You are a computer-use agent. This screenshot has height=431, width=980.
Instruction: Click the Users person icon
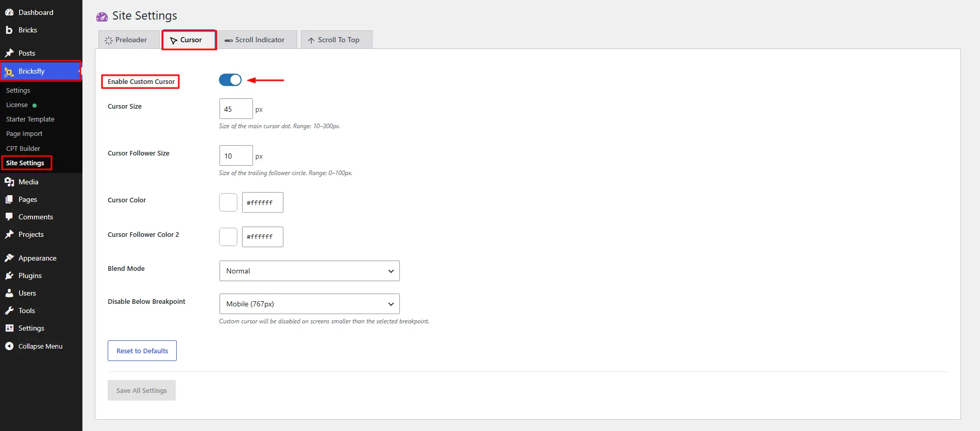(9, 293)
